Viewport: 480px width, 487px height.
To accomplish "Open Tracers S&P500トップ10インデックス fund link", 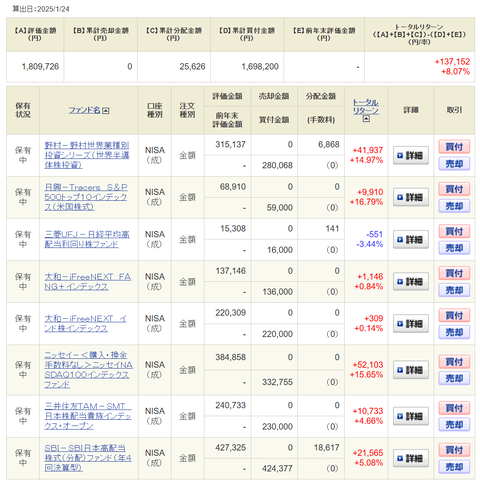I will click(x=86, y=197).
